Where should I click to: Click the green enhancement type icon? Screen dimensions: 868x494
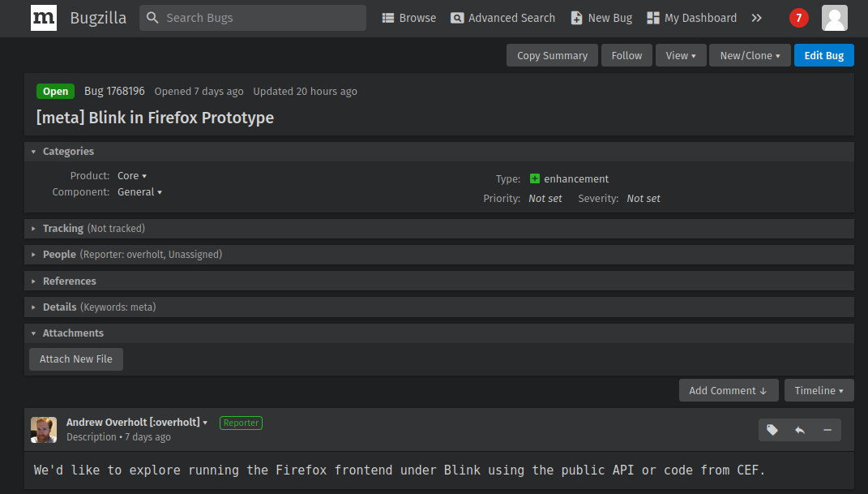pyautogui.click(x=534, y=178)
